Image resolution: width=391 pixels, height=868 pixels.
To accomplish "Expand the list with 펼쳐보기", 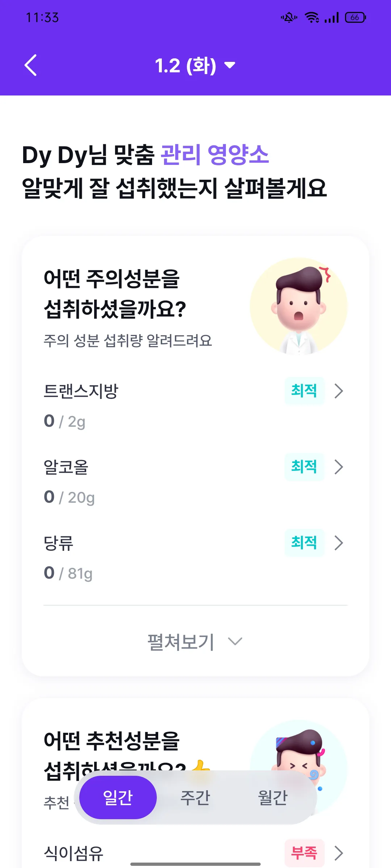I will [x=195, y=642].
